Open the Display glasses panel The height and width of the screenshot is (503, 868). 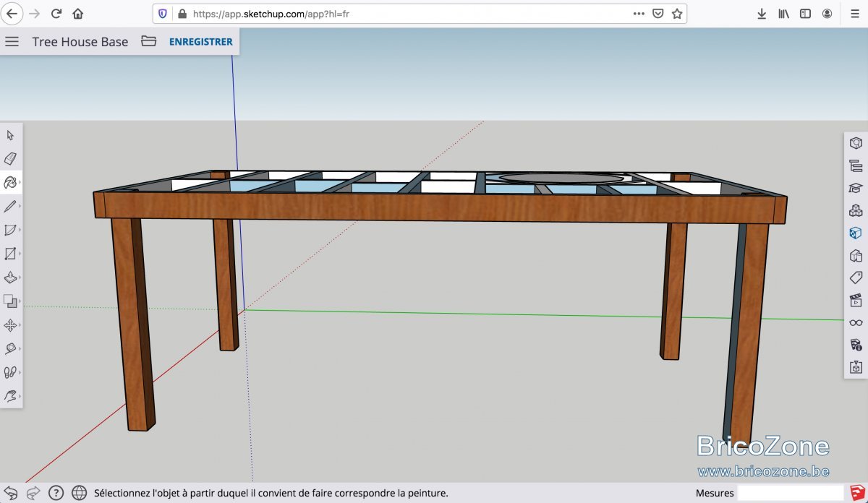[856, 322]
